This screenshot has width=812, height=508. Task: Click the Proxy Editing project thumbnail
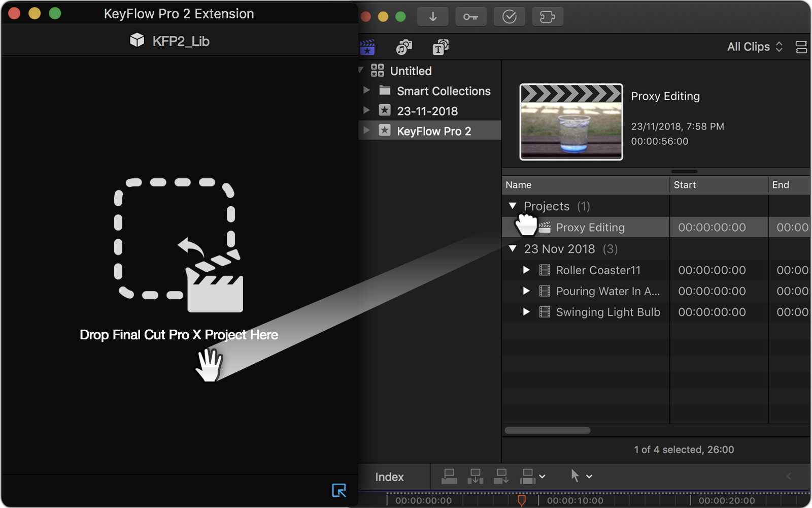(x=571, y=122)
